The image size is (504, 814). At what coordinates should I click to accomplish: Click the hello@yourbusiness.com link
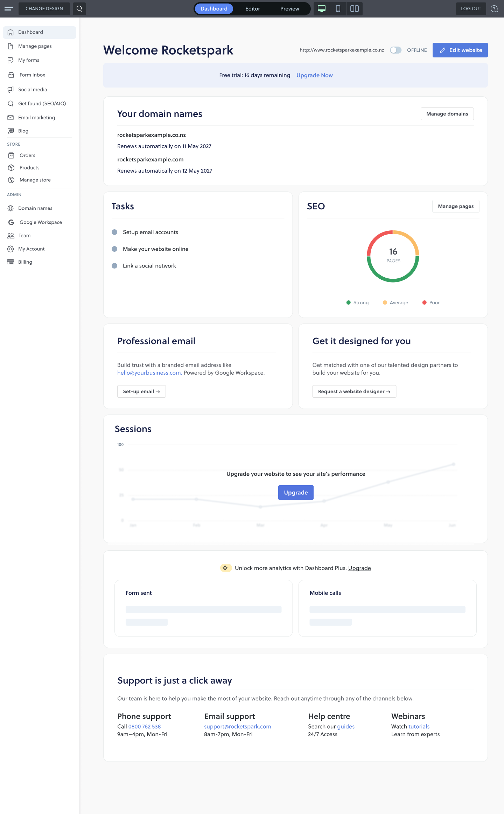click(x=149, y=373)
